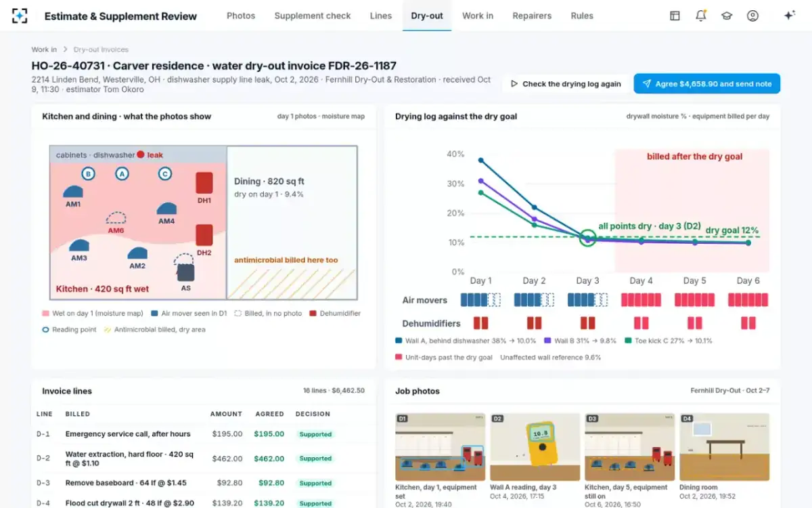Screen dimensions: 812x508
Task: Click the Supported badge for D-2
Action: pyautogui.click(x=315, y=459)
